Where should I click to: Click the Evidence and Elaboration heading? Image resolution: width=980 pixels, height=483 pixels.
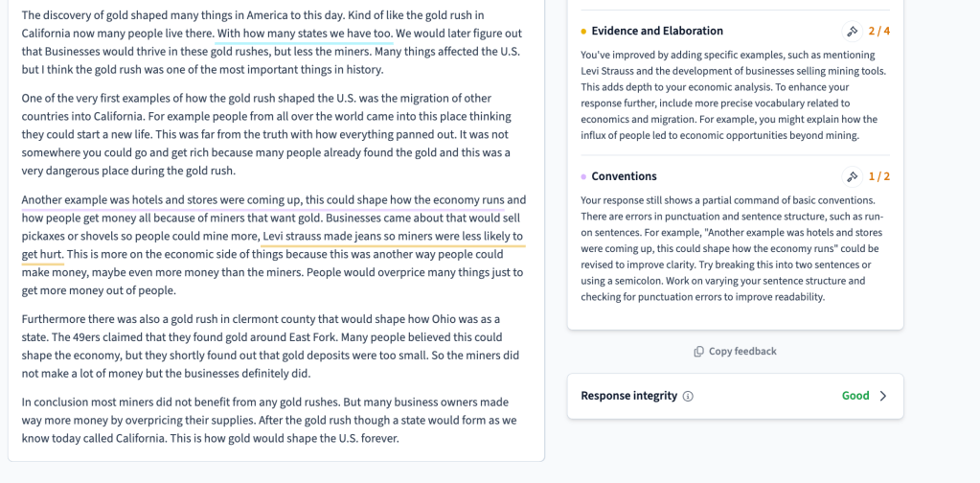coord(656,32)
